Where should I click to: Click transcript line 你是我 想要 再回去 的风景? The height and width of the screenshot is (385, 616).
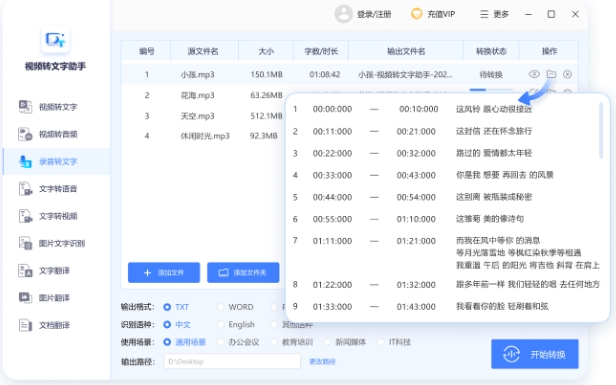coord(504,175)
